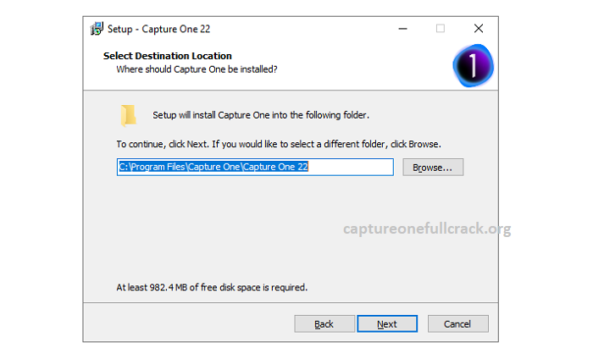Click the captureonefullcrack.org watermark text
The height and width of the screenshot is (364, 593).
tap(427, 229)
